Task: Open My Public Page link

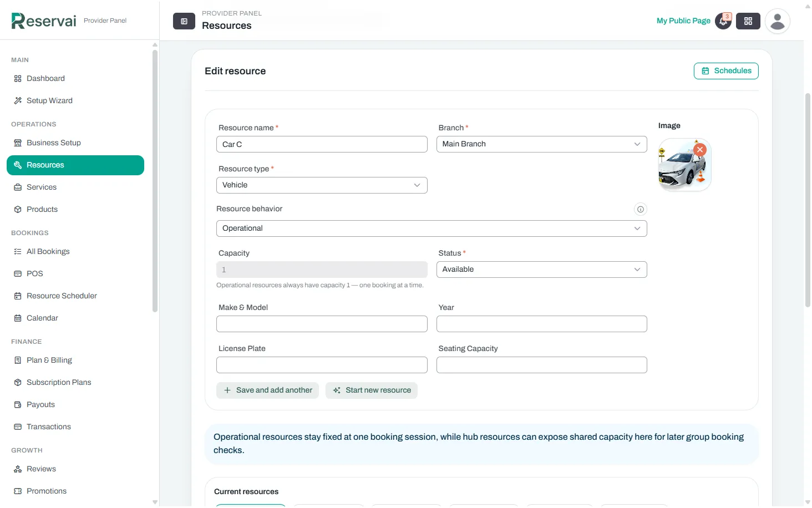Action: pyautogui.click(x=683, y=21)
